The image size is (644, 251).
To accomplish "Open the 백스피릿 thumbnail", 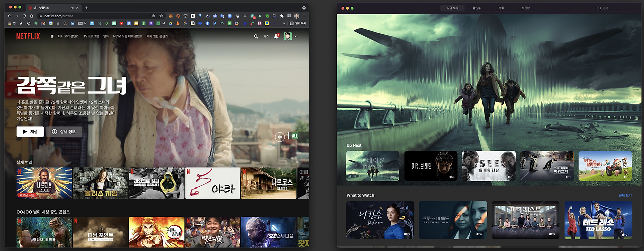I will [213, 232].
